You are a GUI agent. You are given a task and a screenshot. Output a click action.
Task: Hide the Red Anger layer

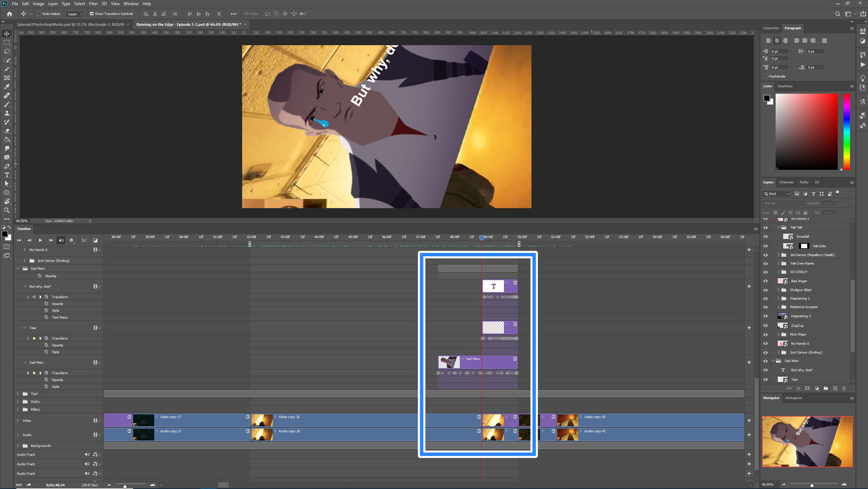coord(765,281)
